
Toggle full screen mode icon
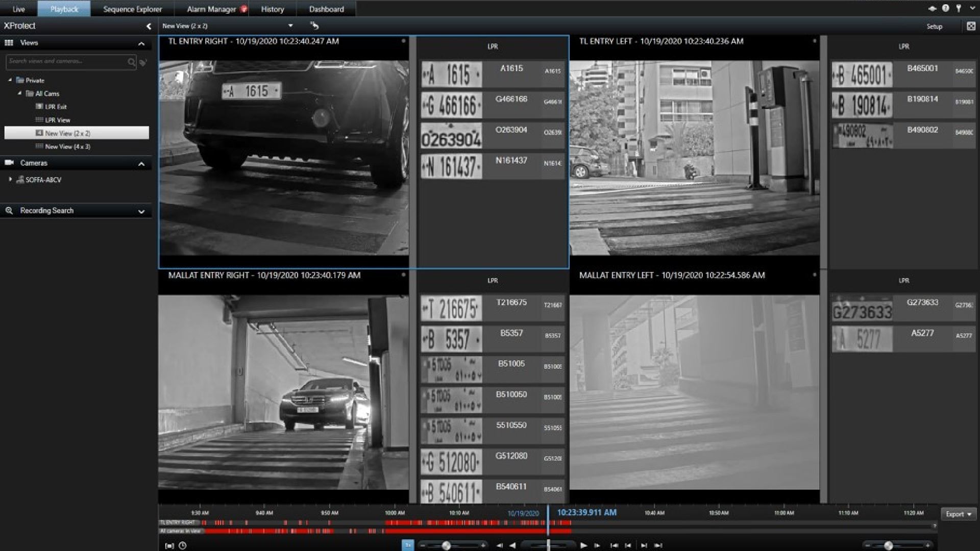click(971, 26)
